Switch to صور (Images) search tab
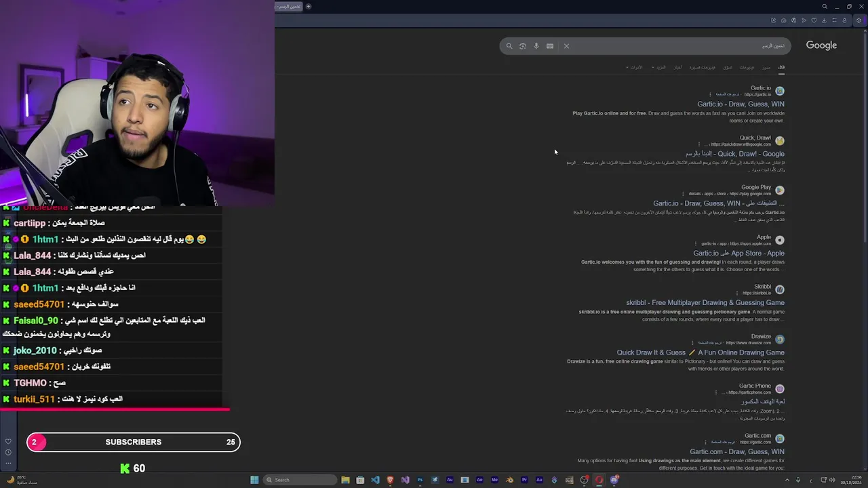 766,67
